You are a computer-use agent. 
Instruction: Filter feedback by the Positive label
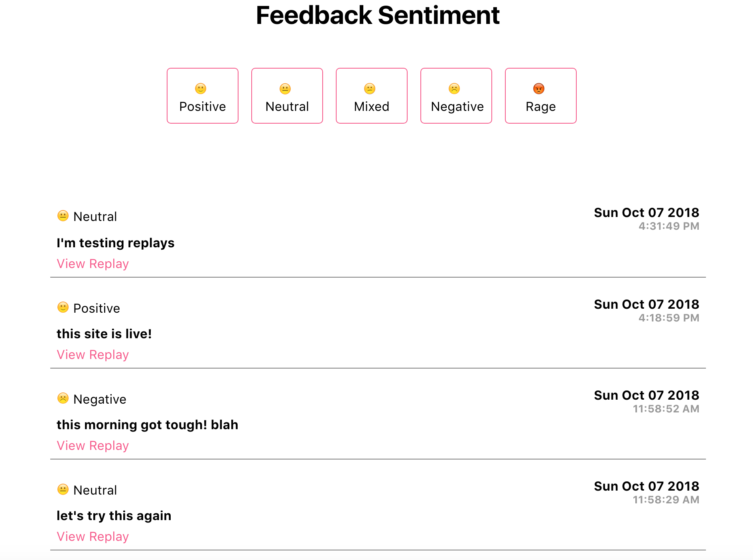coord(203,106)
